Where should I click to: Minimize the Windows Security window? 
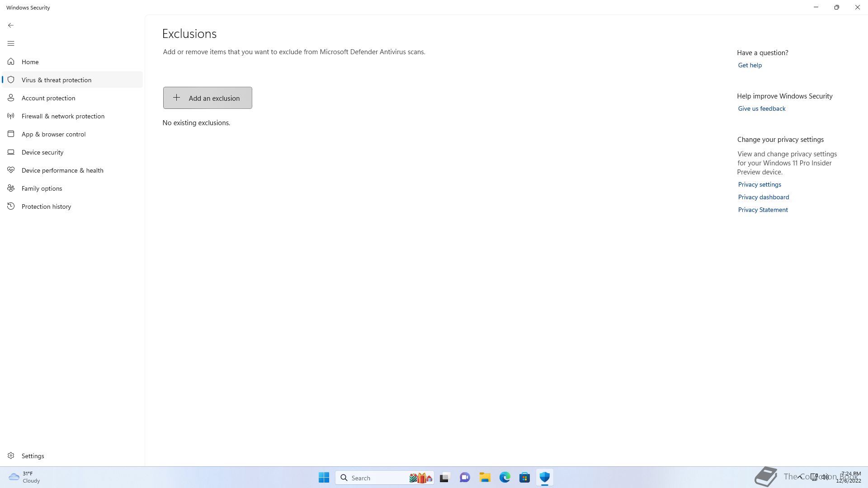coord(816,7)
